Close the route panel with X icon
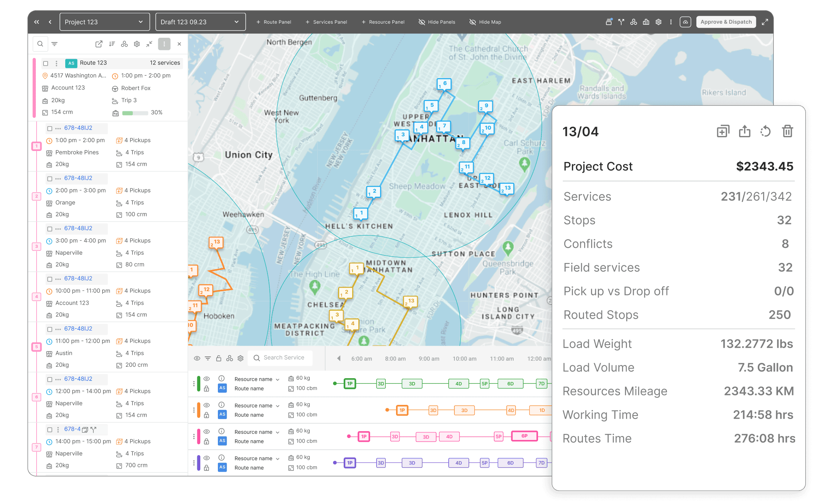 pyautogui.click(x=179, y=44)
